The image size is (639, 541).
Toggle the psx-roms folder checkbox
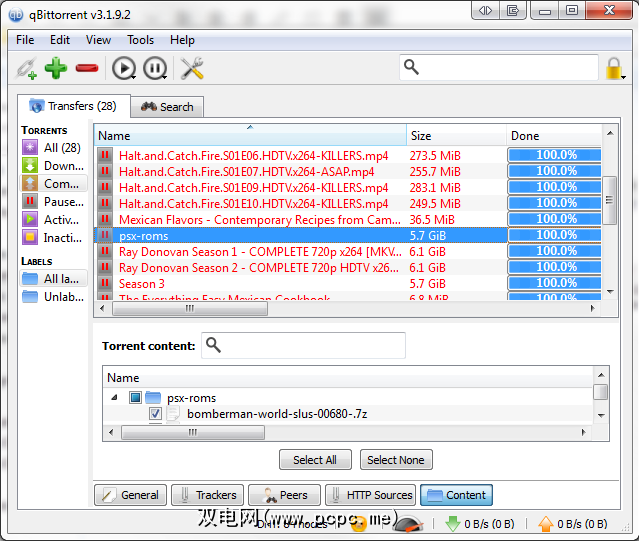click(135, 397)
